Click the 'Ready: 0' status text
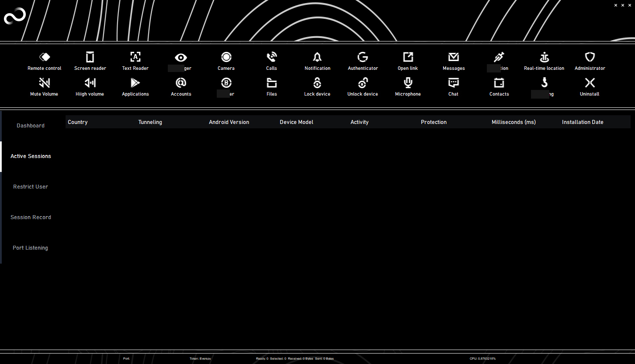This screenshot has width=635, height=364. 262,359
